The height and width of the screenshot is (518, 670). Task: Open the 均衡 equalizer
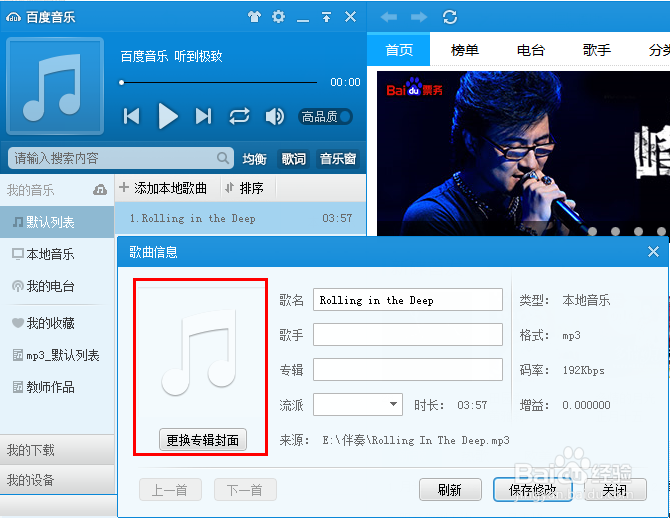point(254,159)
